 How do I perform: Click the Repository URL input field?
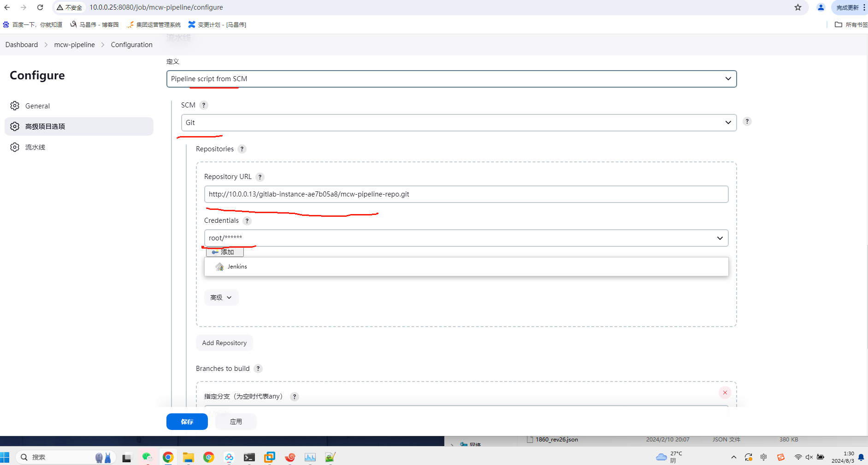[x=466, y=194]
